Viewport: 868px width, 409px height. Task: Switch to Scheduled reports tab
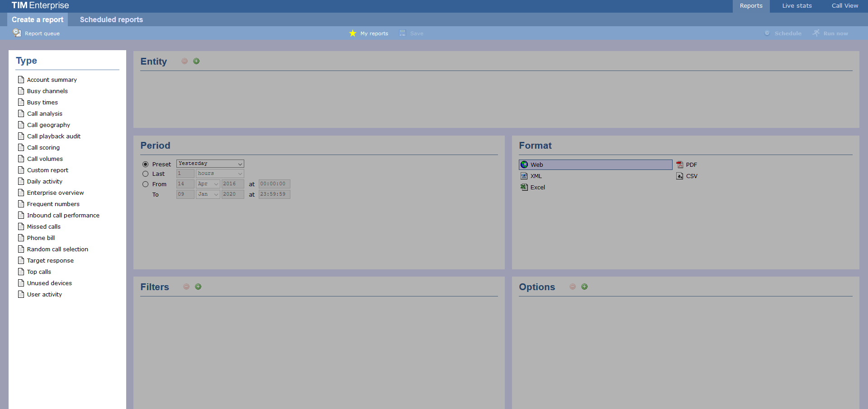point(111,19)
